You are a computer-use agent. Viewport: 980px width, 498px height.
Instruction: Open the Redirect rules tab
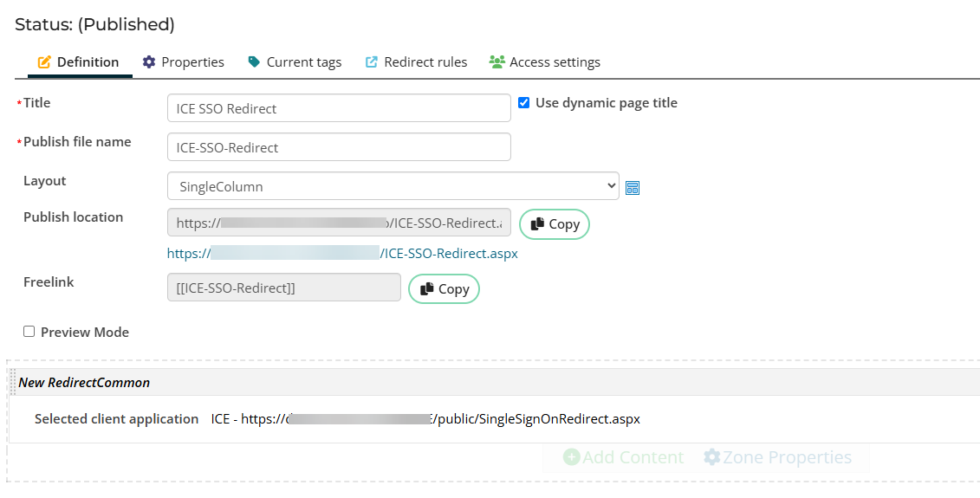(425, 62)
